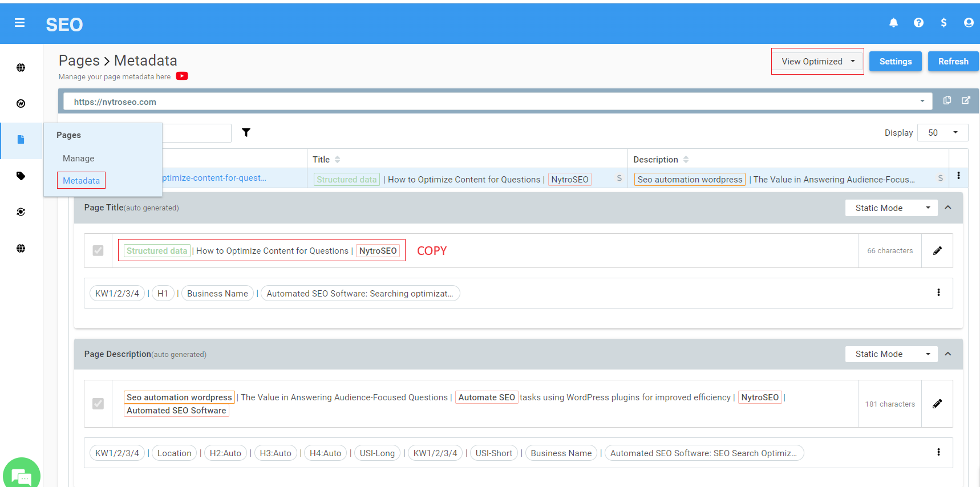Click the bottom globe icon in sidebar

coord(21,248)
